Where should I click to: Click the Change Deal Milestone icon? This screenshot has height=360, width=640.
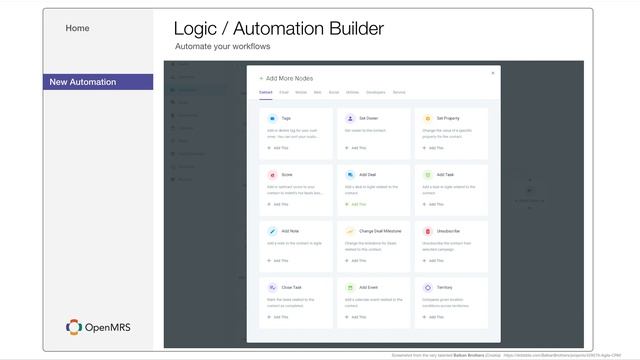350,231
